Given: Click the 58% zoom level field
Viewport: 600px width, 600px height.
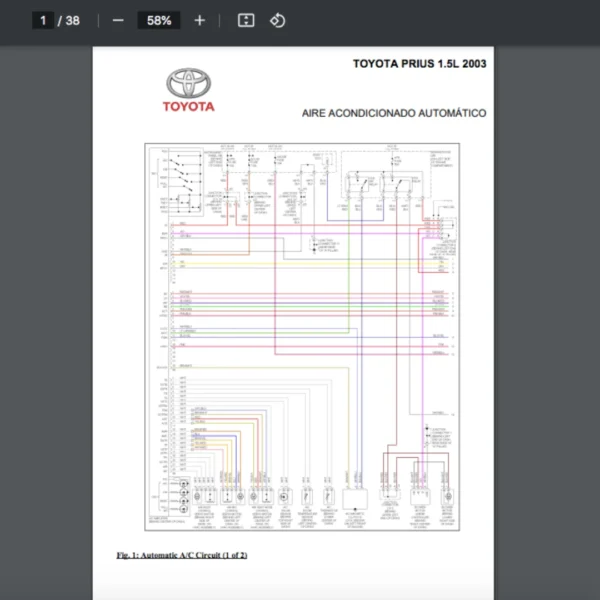Looking at the screenshot, I should tap(159, 20).
